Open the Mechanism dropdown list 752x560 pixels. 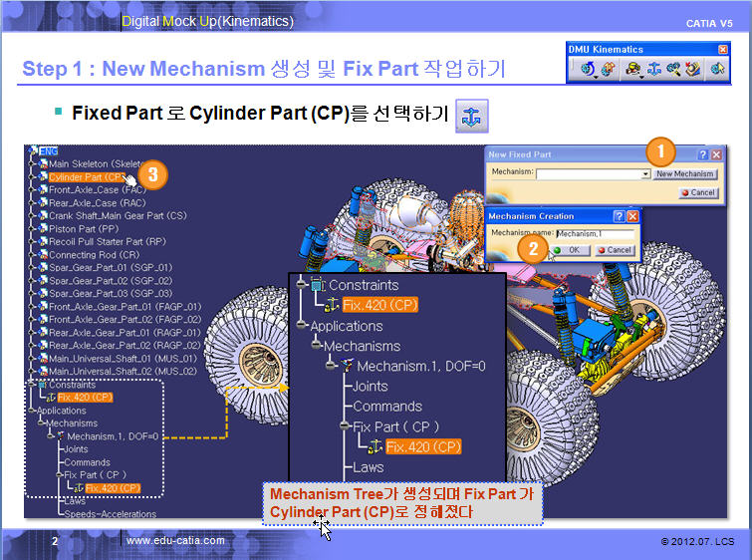click(x=645, y=174)
